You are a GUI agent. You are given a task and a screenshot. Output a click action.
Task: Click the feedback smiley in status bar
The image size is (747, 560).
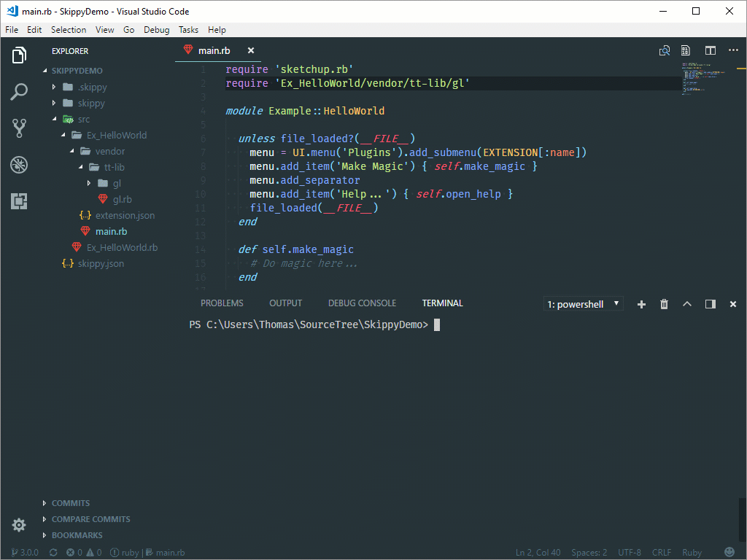click(x=729, y=552)
